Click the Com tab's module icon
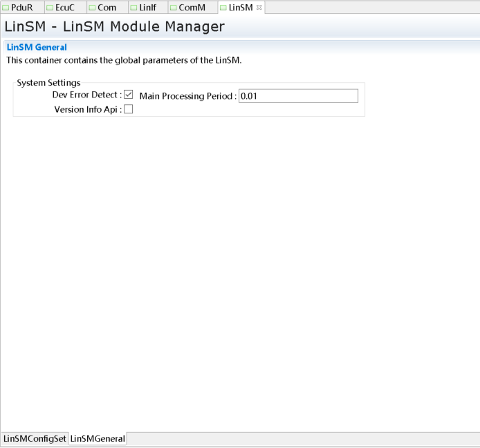Viewport: 480px width, 448px height. pos(92,8)
